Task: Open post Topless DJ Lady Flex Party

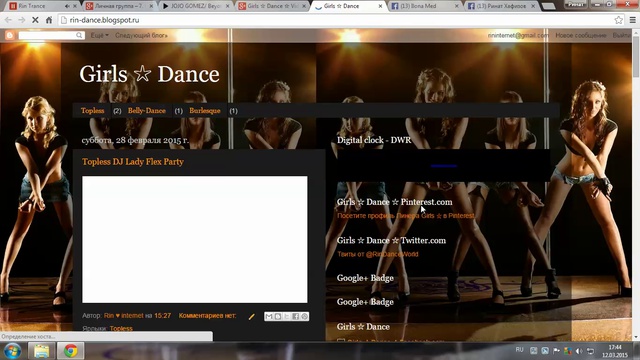Action: [x=133, y=162]
